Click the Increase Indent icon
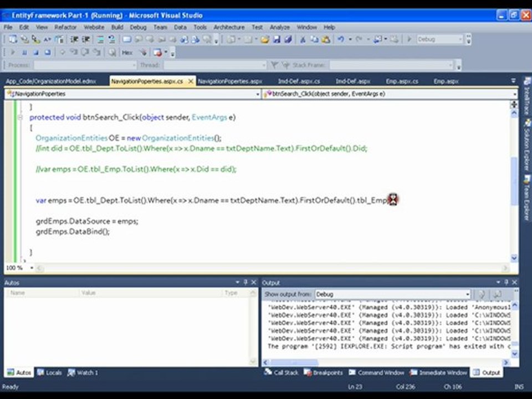Image resolution: width=532 pixels, height=399 pixels. pyautogui.click(x=86, y=39)
